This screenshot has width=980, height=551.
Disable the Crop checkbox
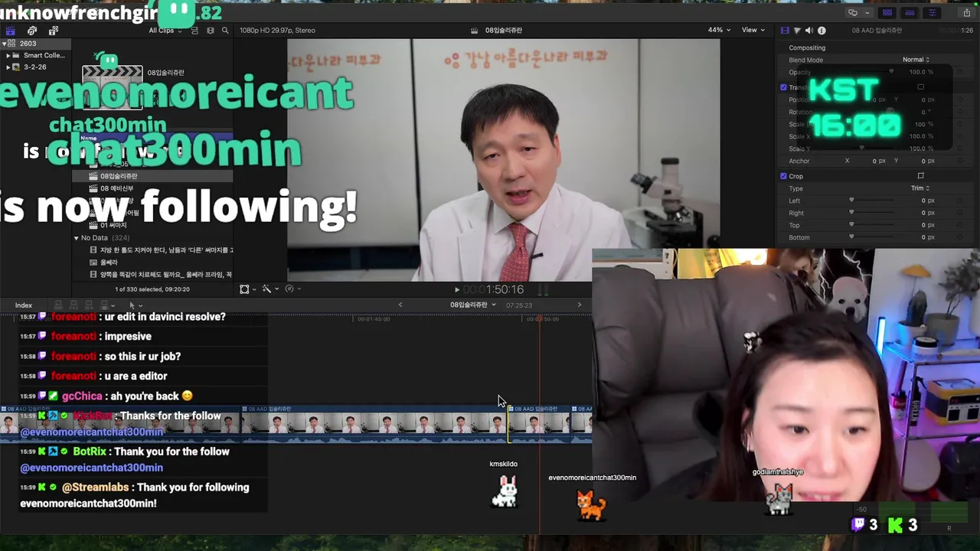[783, 176]
